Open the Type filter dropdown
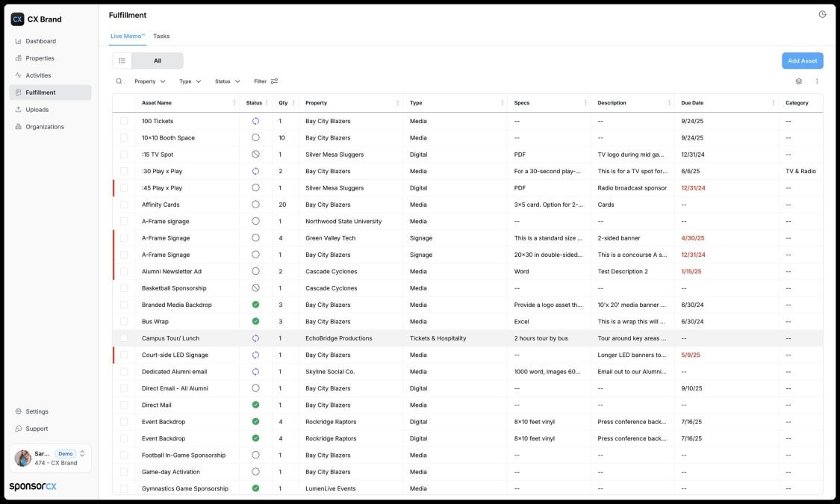Image resolution: width=840 pixels, height=504 pixels. (190, 81)
